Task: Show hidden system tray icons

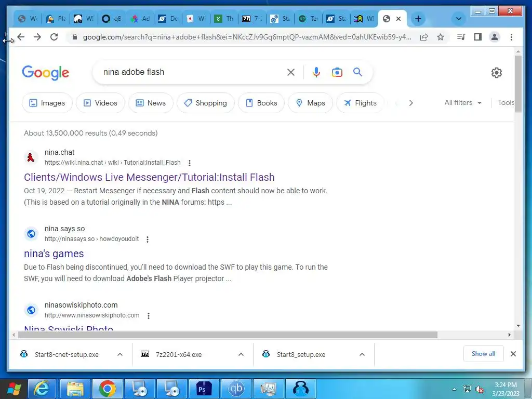Action: [454, 389]
